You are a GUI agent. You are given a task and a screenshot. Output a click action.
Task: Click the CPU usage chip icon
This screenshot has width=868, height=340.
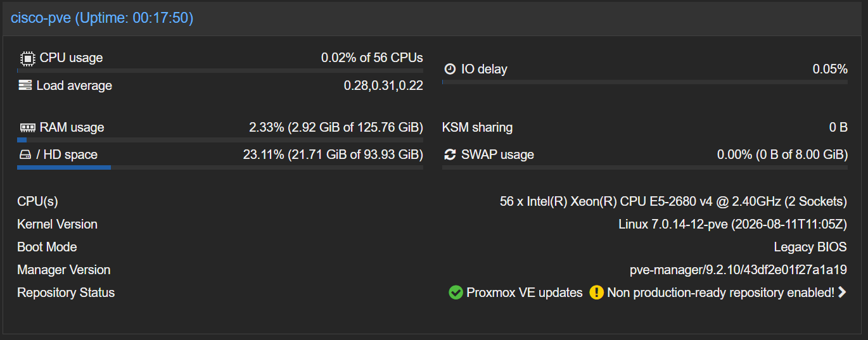click(x=27, y=58)
